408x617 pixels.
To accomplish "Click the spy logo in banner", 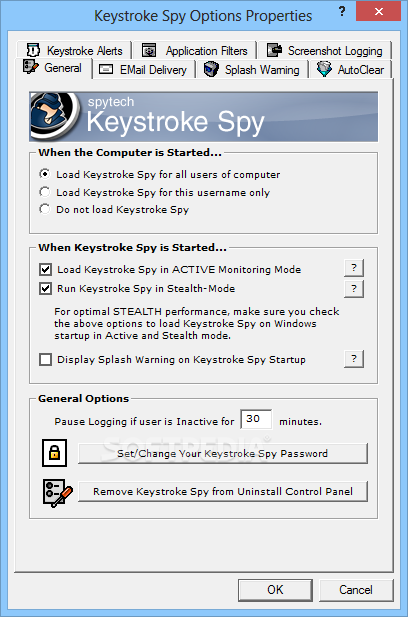I will (x=54, y=116).
